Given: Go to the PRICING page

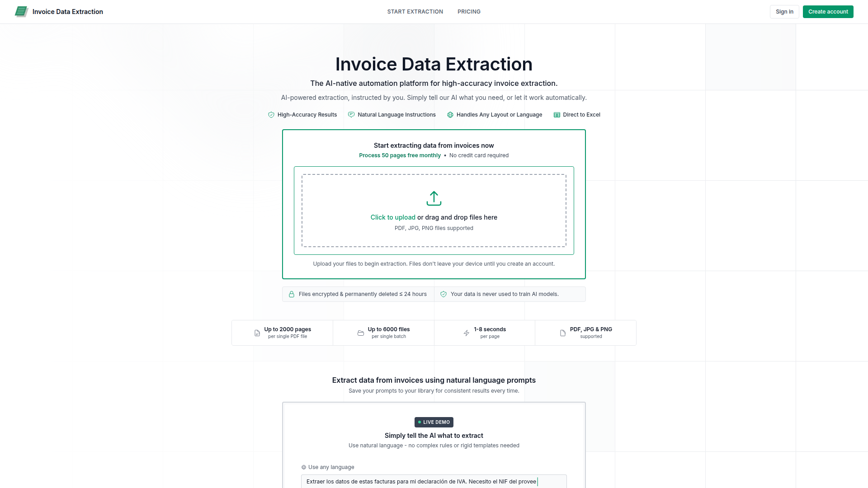Looking at the screenshot, I should [469, 12].
